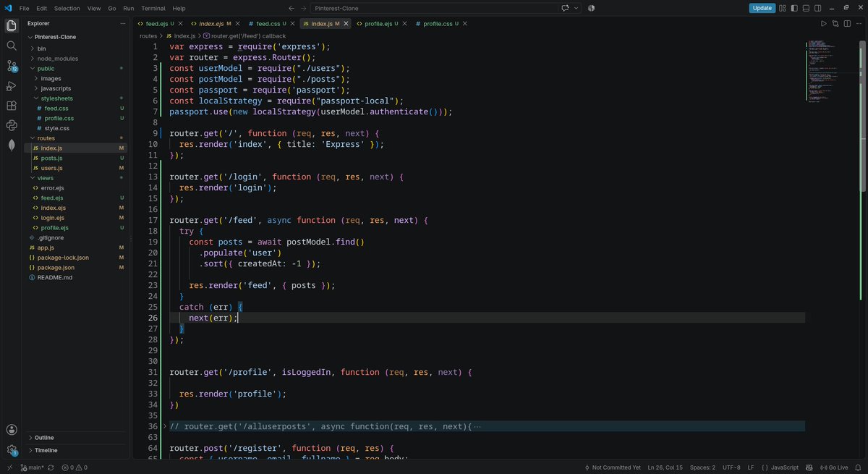868x474 pixels.
Task: Open posts.js in routes folder
Action: click(51, 158)
